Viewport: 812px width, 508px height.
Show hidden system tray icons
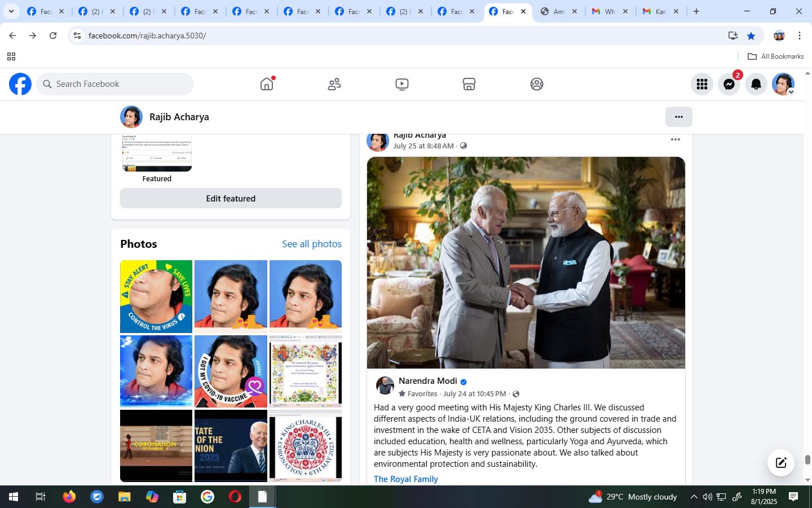694,497
